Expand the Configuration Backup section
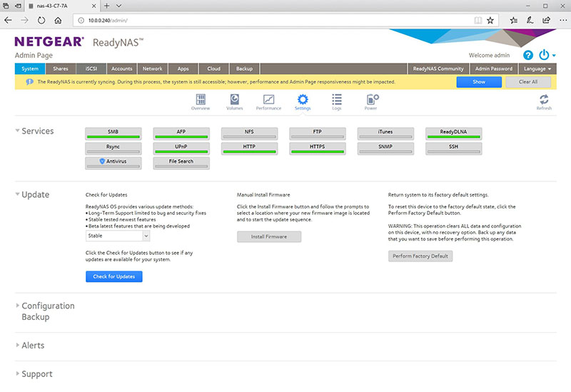The image size is (571, 392). click(x=47, y=311)
